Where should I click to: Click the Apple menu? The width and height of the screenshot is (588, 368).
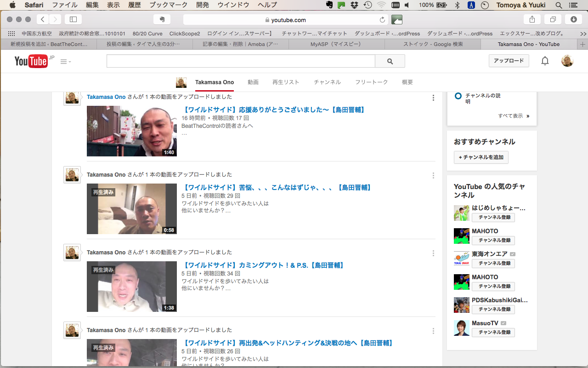(x=12, y=5)
